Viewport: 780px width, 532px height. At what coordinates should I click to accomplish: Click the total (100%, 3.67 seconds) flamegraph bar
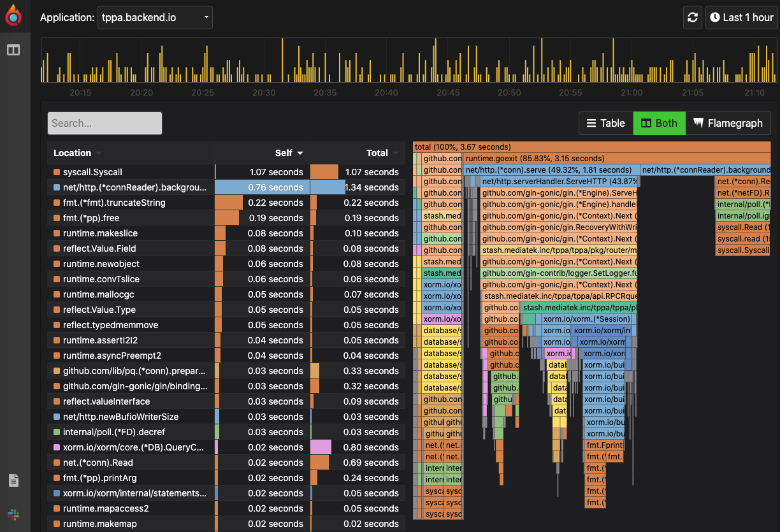[591, 147]
